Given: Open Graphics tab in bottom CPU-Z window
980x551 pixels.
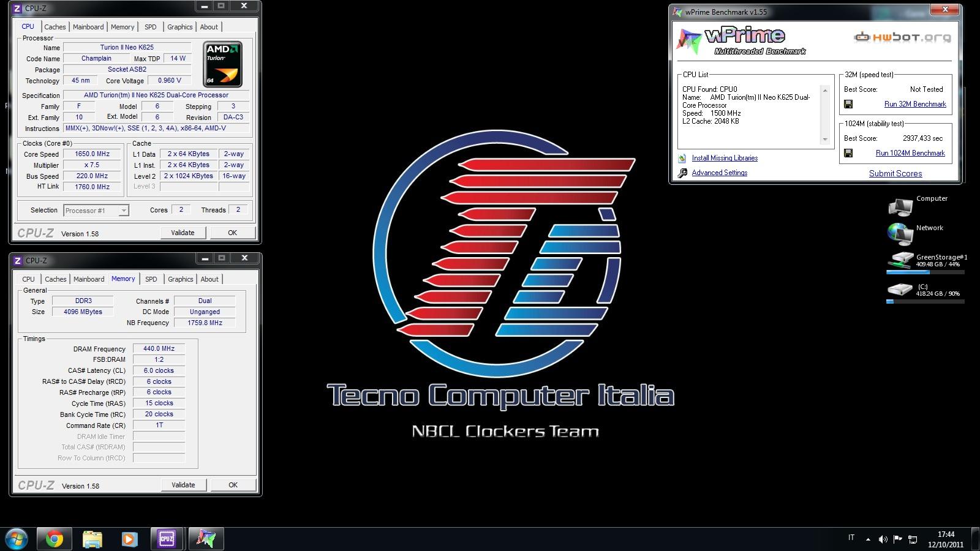Looking at the screenshot, I should pos(181,279).
